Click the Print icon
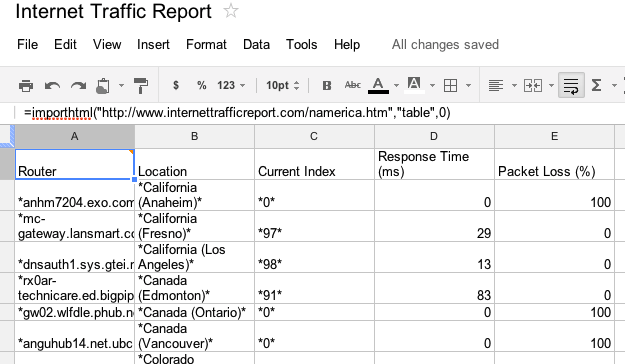 (x=26, y=85)
